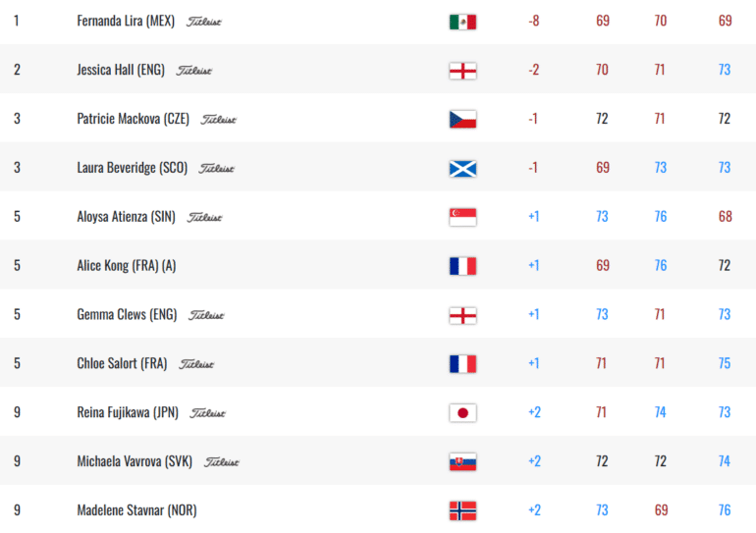
Task: Click the Japan flag icon
Action: [462, 413]
